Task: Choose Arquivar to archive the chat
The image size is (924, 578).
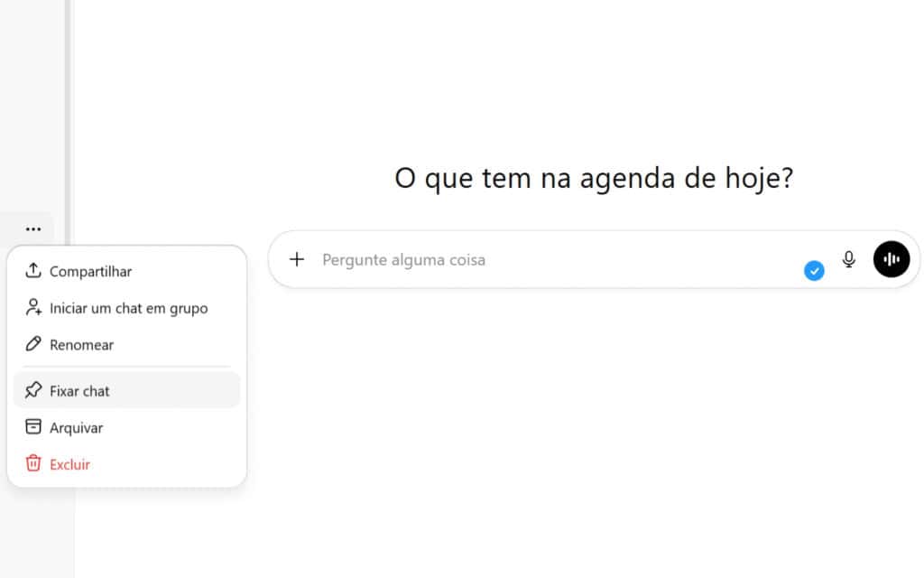Action: click(78, 426)
